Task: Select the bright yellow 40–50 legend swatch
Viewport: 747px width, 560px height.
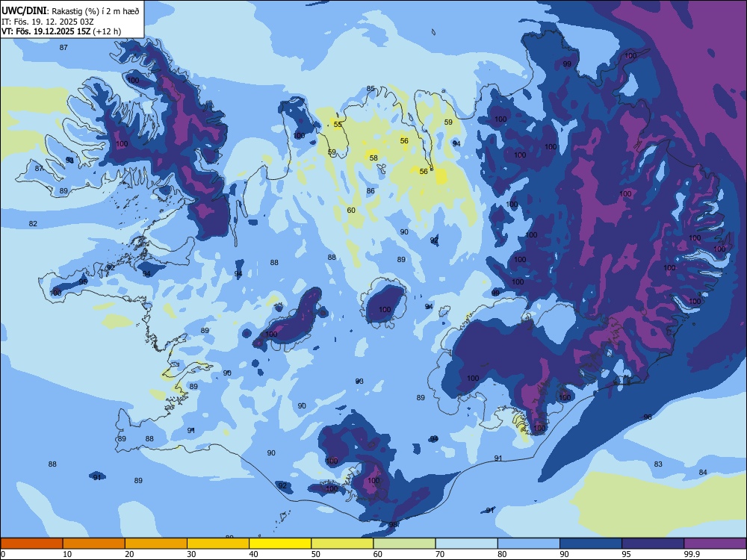Action: (x=280, y=544)
